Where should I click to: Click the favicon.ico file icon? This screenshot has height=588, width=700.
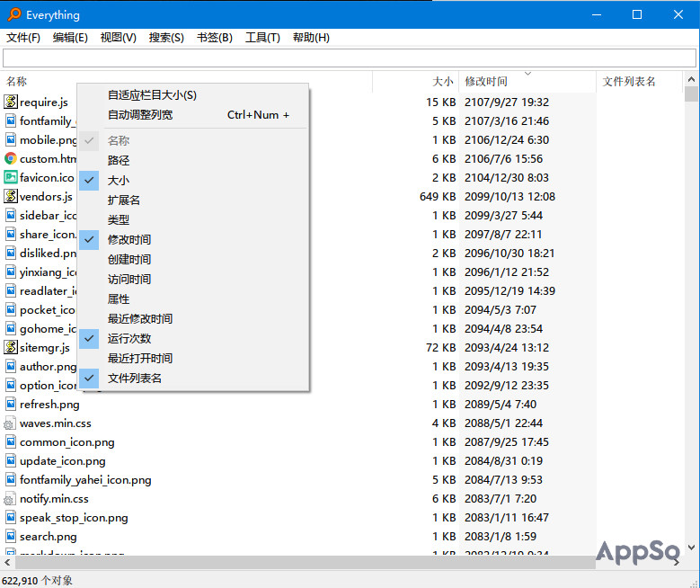(11, 178)
